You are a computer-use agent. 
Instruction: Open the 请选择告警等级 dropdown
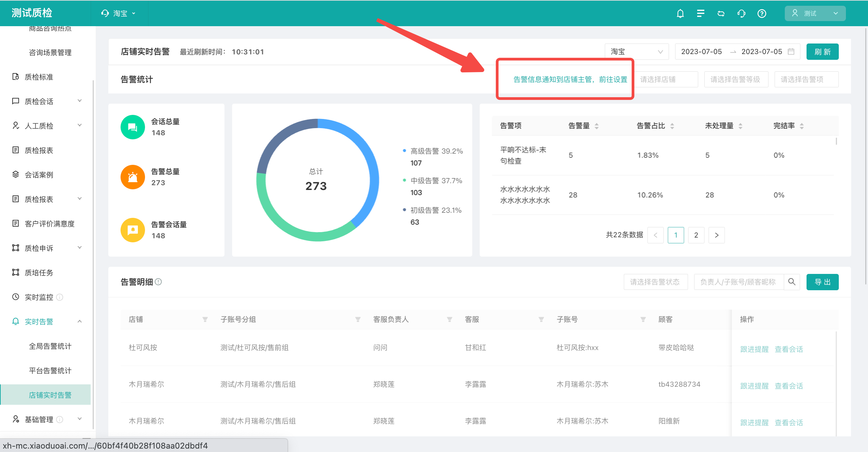pyautogui.click(x=736, y=80)
